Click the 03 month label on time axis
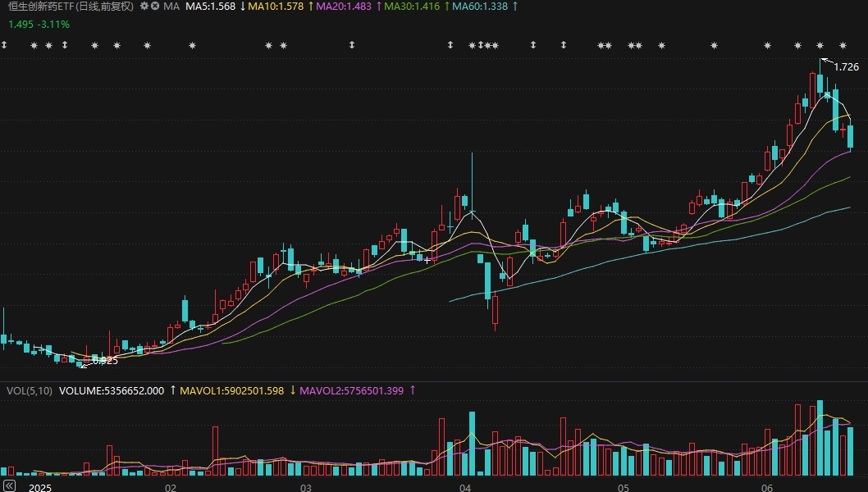Image resolution: width=868 pixels, height=492 pixels. pos(305,488)
